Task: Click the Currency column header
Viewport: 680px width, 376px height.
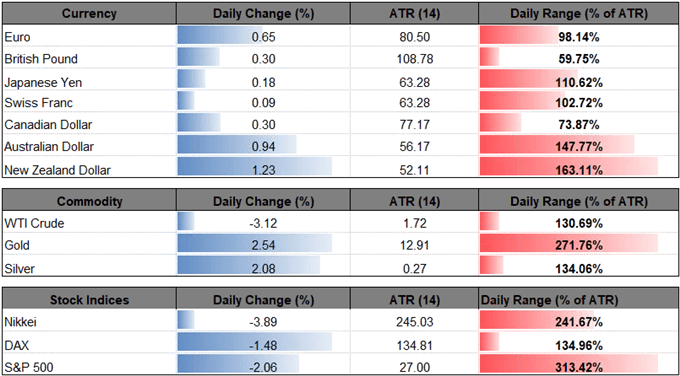Action: pos(89,13)
